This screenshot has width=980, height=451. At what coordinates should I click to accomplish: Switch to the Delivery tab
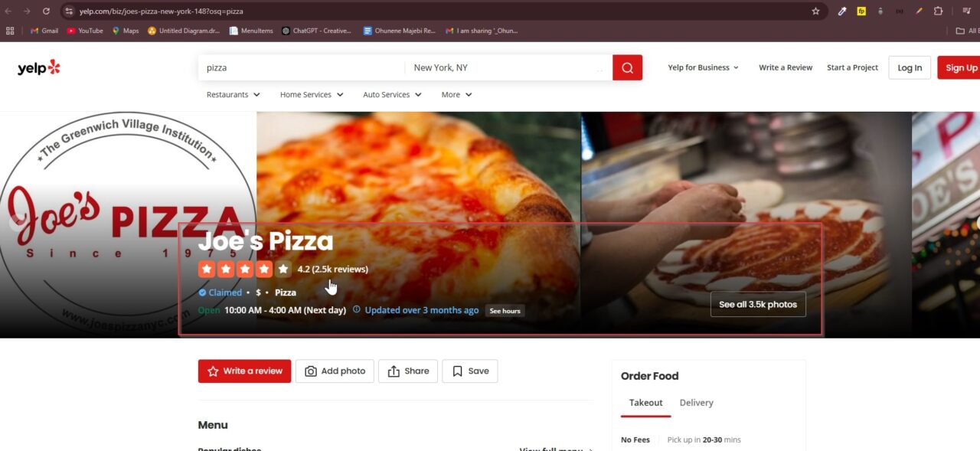point(696,402)
